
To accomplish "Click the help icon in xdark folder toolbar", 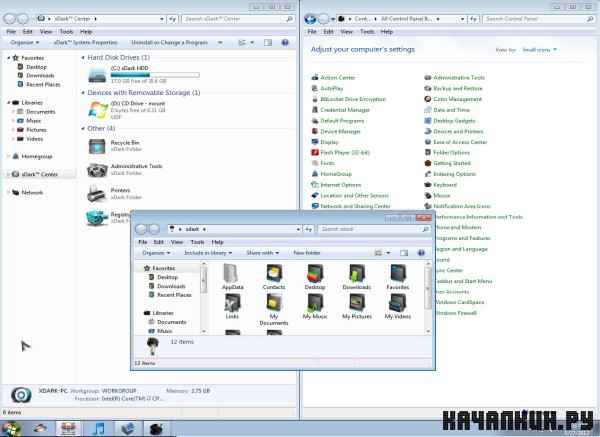I will (421, 253).
